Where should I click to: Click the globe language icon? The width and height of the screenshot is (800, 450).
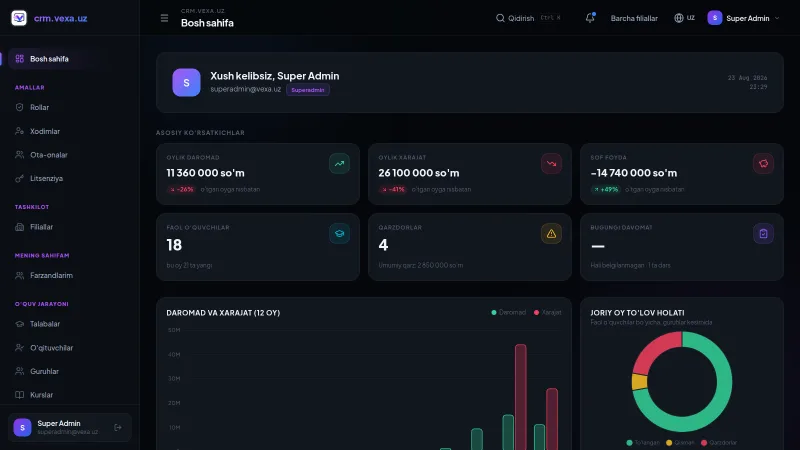tap(679, 18)
